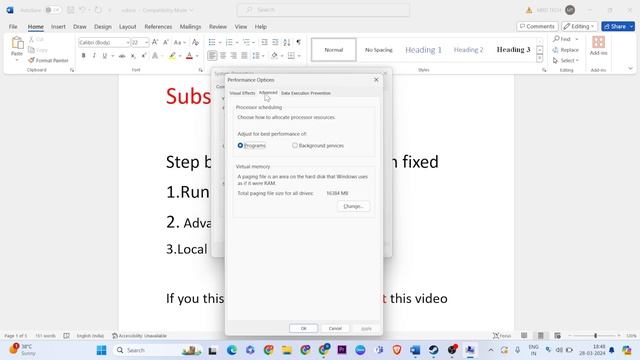Viewport: 640px width, 360px height.
Task: Open Steam from the taskbar
Action: 433,350
